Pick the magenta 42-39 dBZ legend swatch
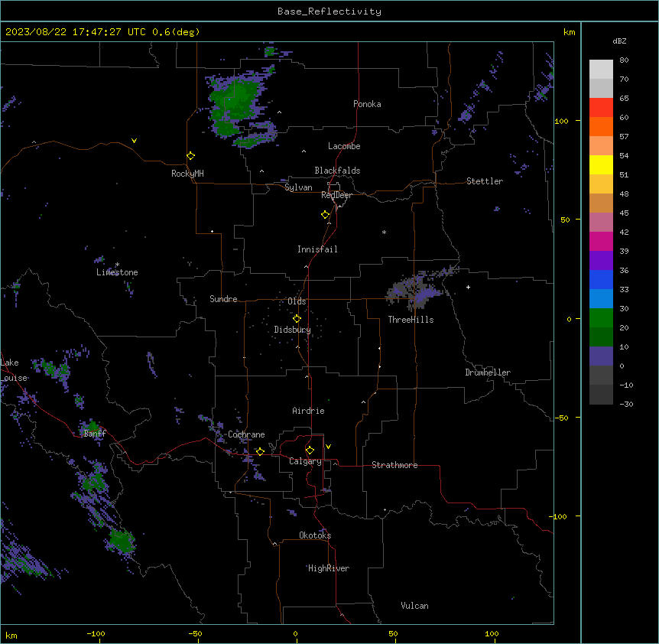The image size is (659, 644). click(x=601, y=241)
